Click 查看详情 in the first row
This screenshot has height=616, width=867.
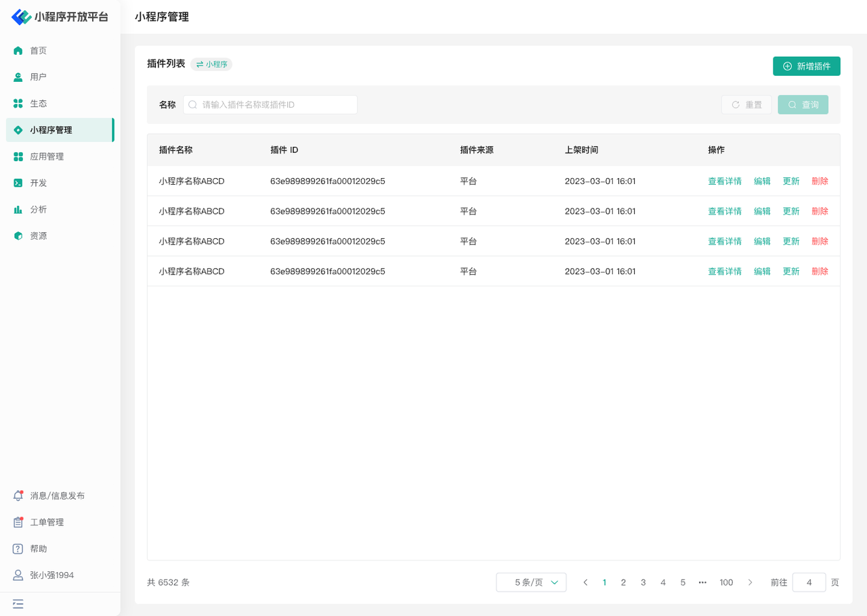coord(724,181)
